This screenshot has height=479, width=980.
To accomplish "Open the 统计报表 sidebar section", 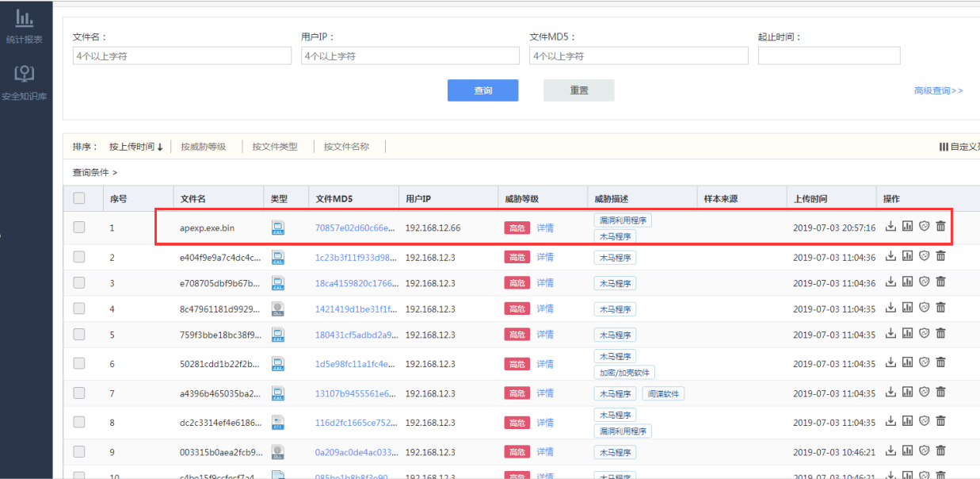I will point(25,26).
